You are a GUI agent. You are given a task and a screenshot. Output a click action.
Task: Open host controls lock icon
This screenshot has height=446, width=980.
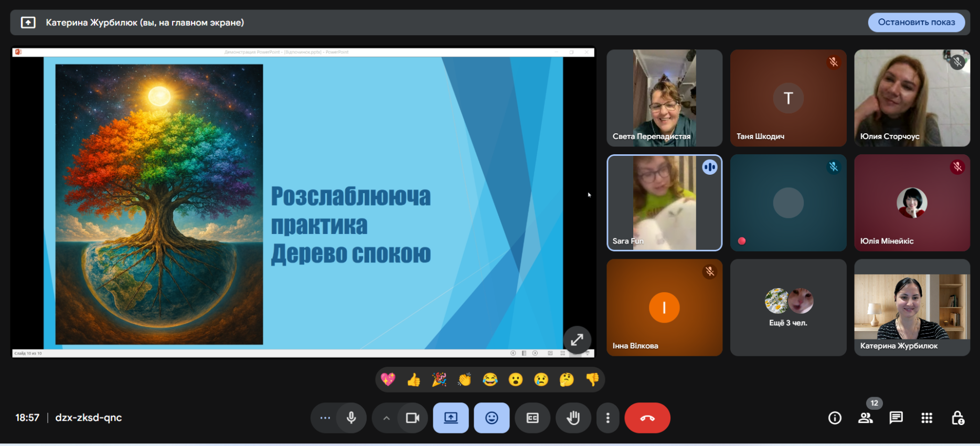click(957, 418)
